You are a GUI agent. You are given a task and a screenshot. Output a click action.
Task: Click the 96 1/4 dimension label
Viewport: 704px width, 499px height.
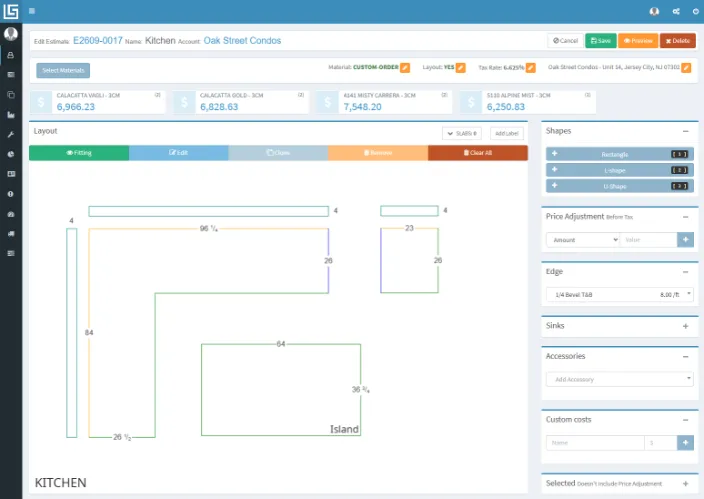209,229
